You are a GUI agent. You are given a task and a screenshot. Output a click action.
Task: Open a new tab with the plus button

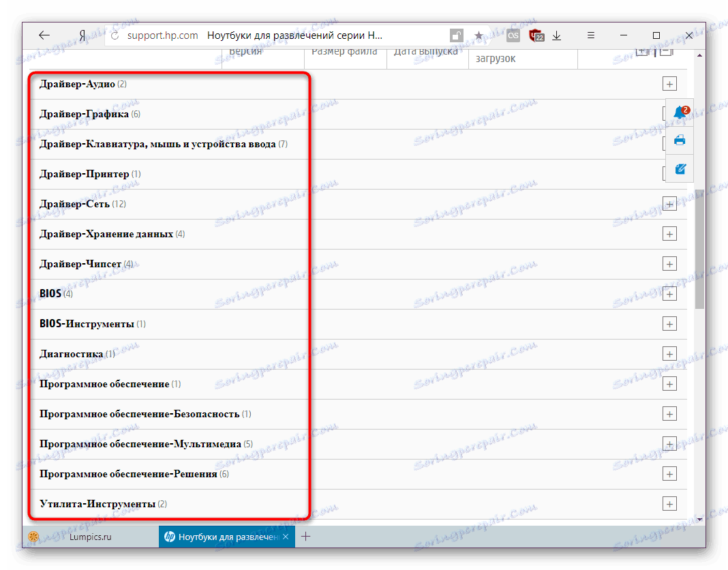coord(306,537)
